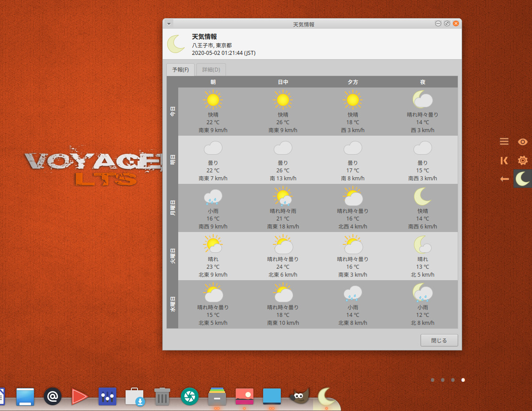Click the hamburger menu icon on desktop panel
The image size is (532, 411).
pyautogui.click(x=504, y=141)
